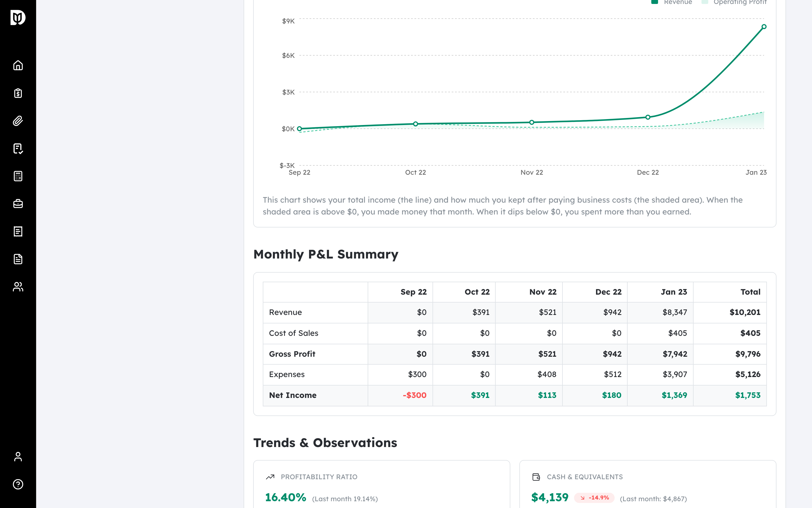Open the calculator icon in sidebar
Screen dimensions: 812x508
(18, 176)
